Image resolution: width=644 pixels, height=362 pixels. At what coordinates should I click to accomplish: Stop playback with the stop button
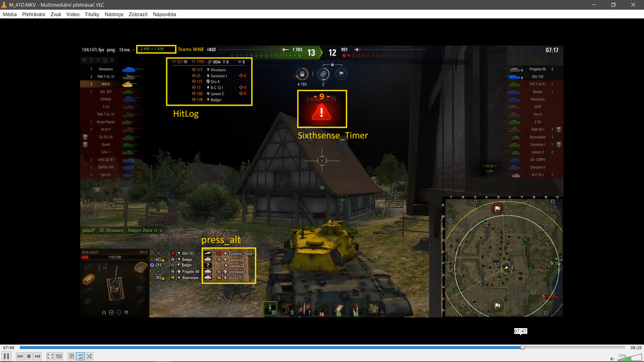29,356
